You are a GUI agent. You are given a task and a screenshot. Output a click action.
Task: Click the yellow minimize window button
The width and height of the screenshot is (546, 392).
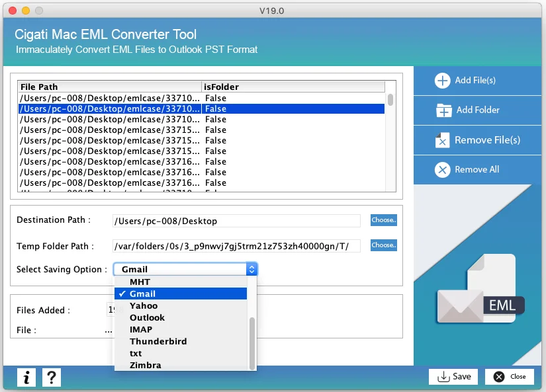[26, 11]
